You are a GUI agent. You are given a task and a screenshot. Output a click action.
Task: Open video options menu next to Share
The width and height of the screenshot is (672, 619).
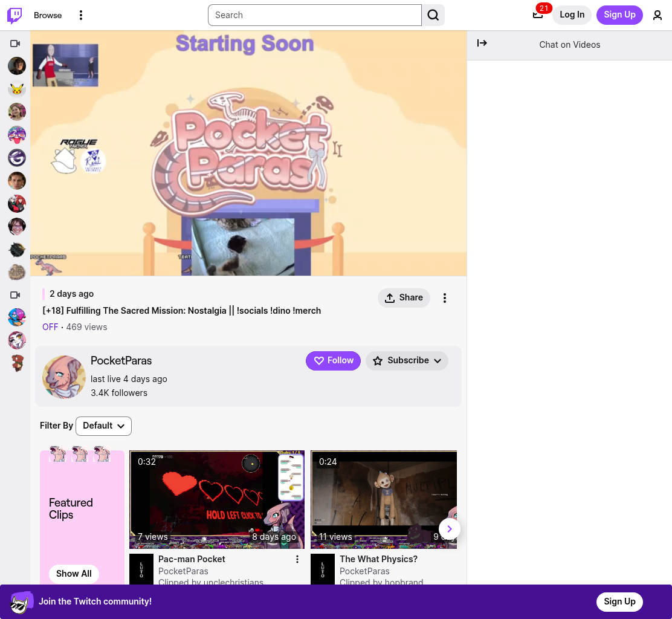click(444, 297)
